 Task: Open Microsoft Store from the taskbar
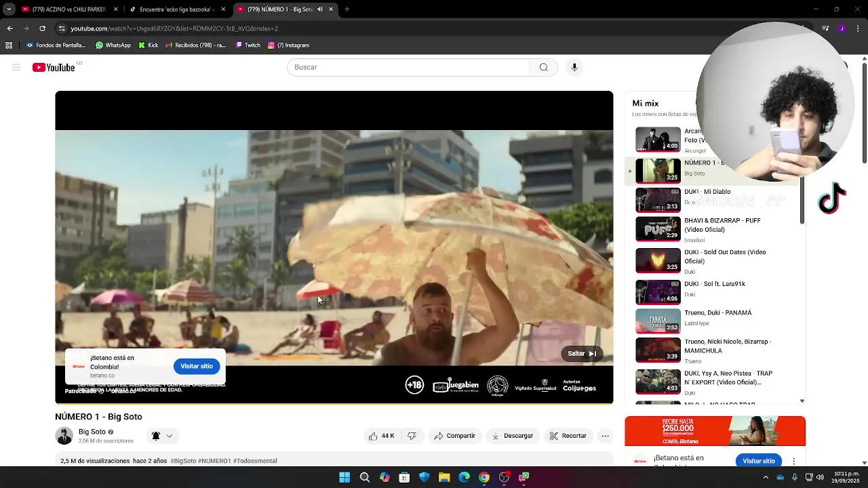404,477
